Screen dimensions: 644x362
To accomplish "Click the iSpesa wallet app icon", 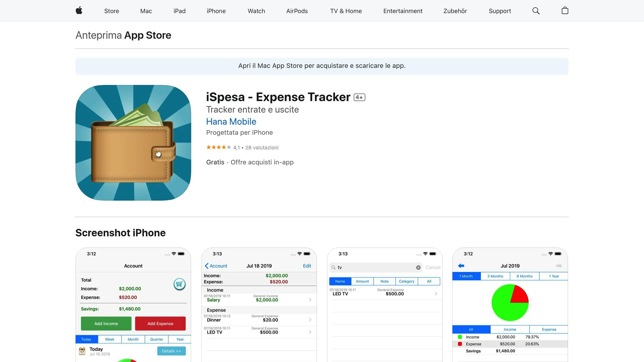I will click(133, 143).
